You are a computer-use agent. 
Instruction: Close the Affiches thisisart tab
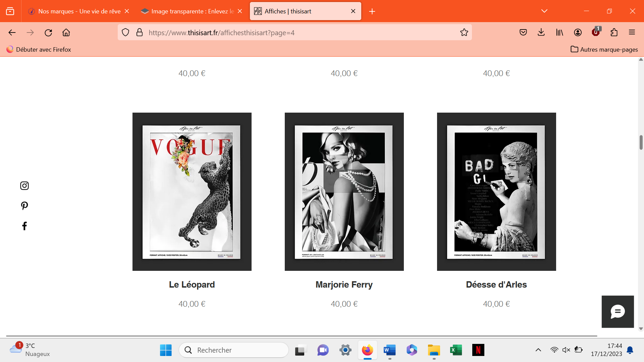click(x=353, y=11)
